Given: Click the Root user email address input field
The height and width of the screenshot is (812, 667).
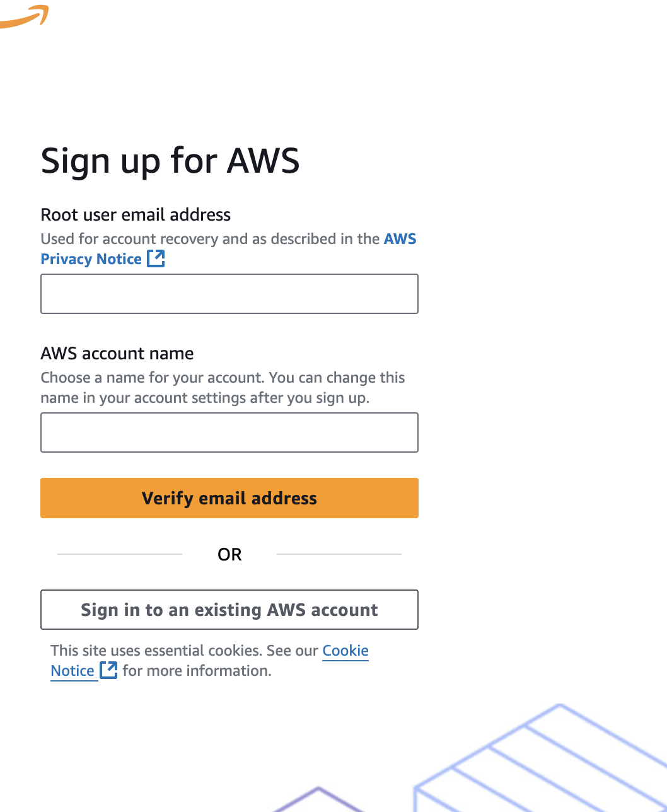Looking at the screenshot, I should point(229,294).
